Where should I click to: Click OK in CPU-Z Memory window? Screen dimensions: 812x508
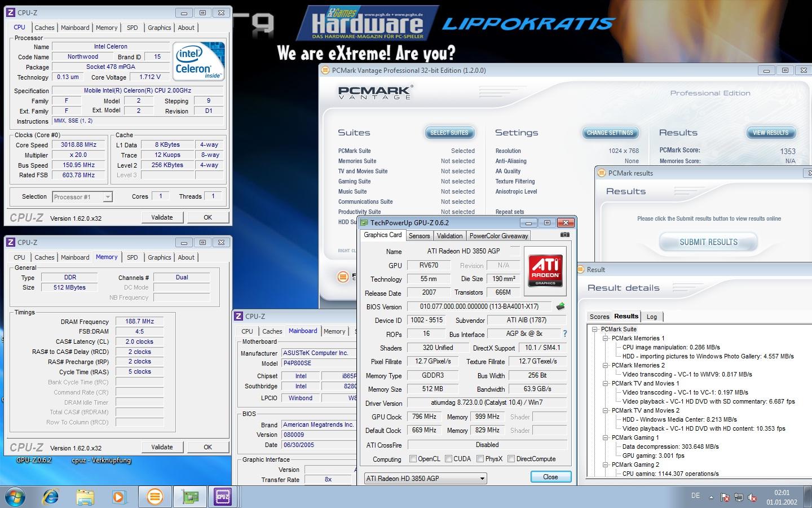click(208, 447)
